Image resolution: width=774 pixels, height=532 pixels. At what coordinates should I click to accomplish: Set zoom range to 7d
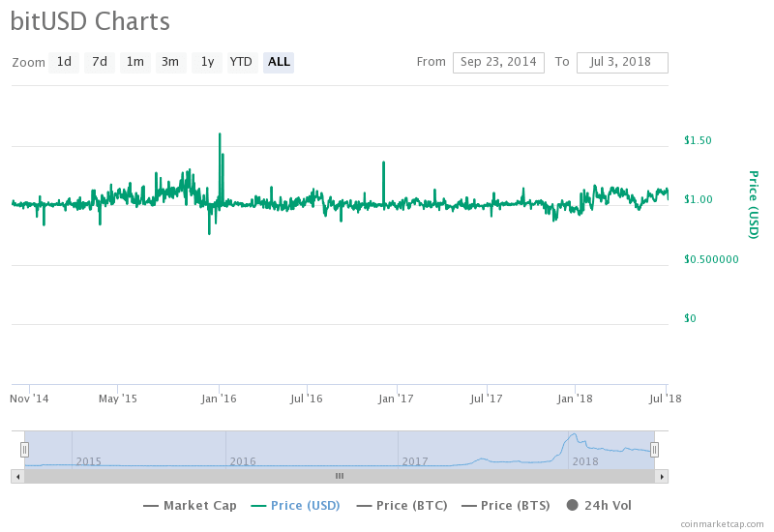click(100, 62)
